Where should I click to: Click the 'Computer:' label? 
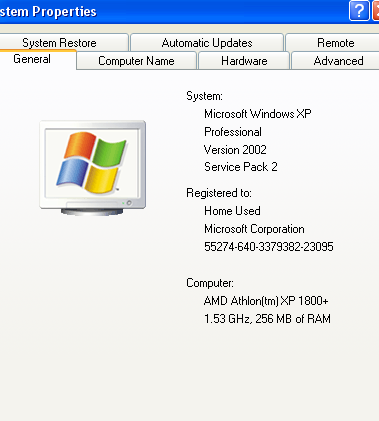click(x=210, y=283)
